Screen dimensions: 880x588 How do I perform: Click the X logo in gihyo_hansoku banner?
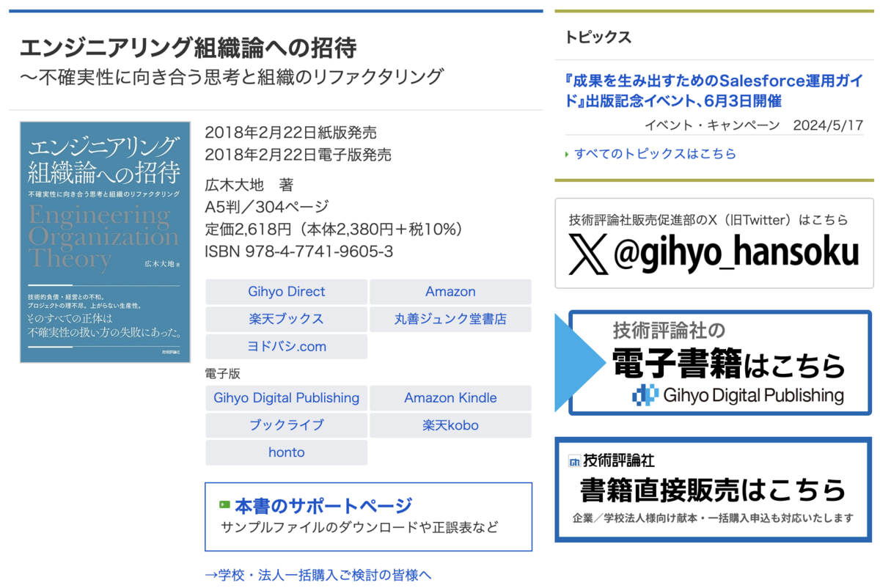point(588,255)
